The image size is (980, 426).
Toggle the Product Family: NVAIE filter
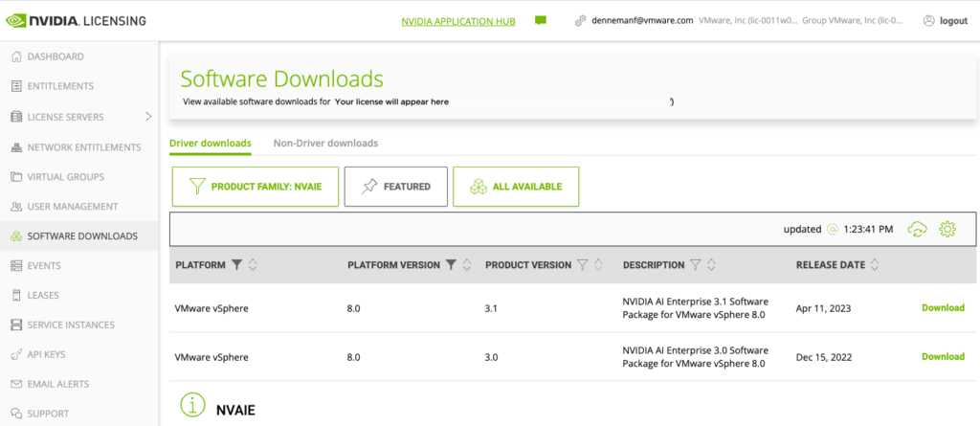pos(254,187)
